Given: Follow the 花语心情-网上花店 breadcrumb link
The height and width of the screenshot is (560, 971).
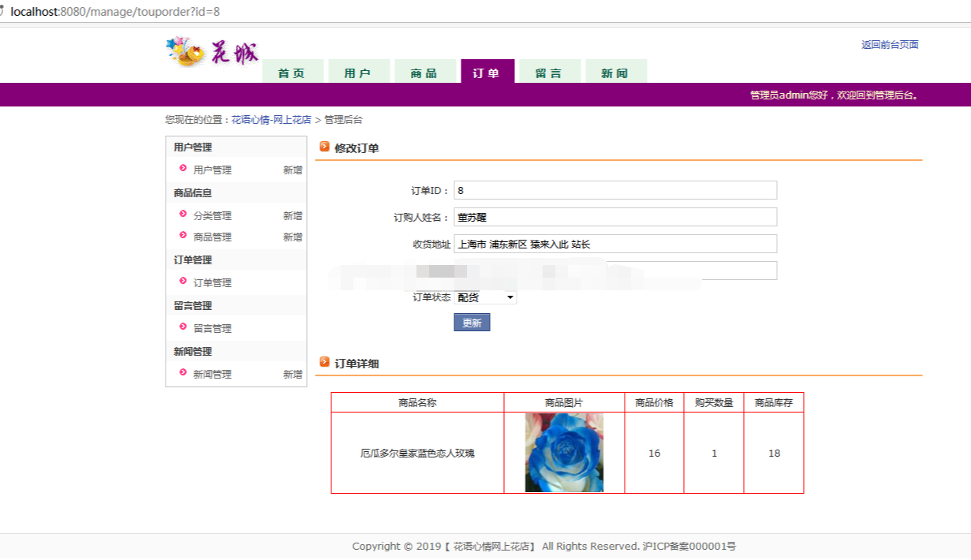Looking at the screenshot, I should click(x=271, y=120).
